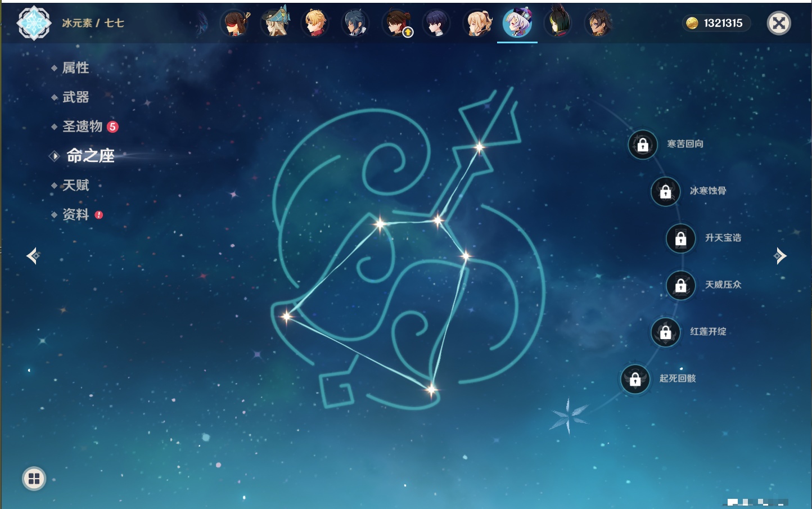Click the lock icon for 起死回骸
Image resolution: width=812 pixels, height=509 pixels.
click(x=635, y=379)
